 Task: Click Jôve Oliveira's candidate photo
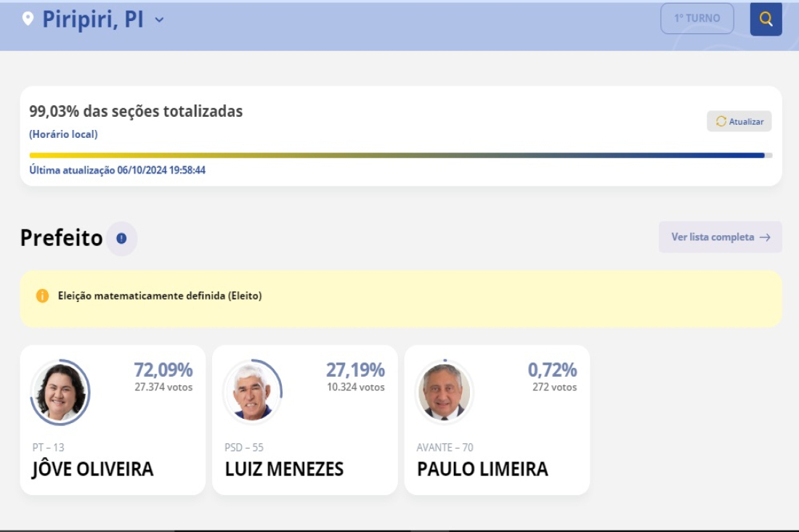pos(60,392)
